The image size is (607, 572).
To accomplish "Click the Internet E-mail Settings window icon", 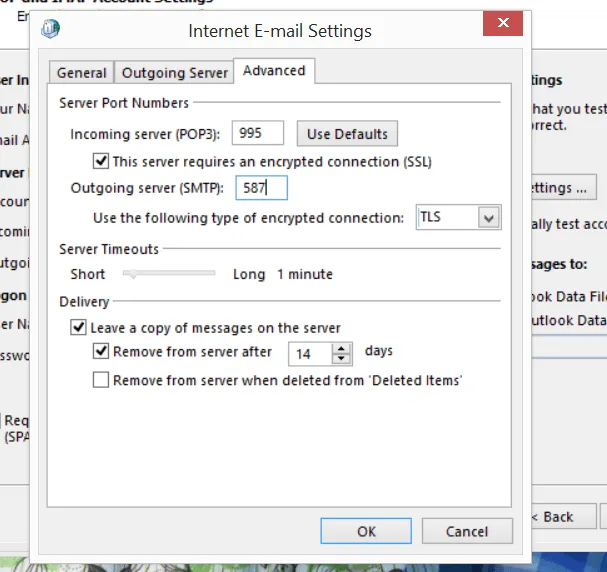I will coord(51,29).
